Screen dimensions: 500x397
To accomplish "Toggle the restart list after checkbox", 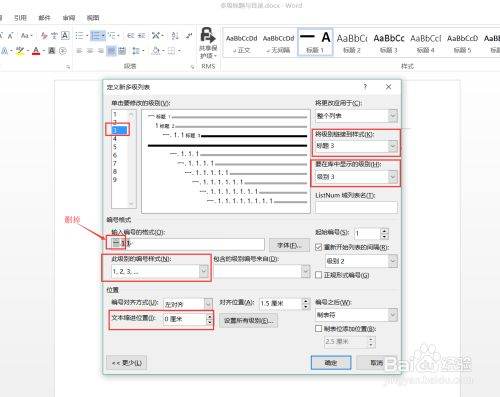I will 318,247.
